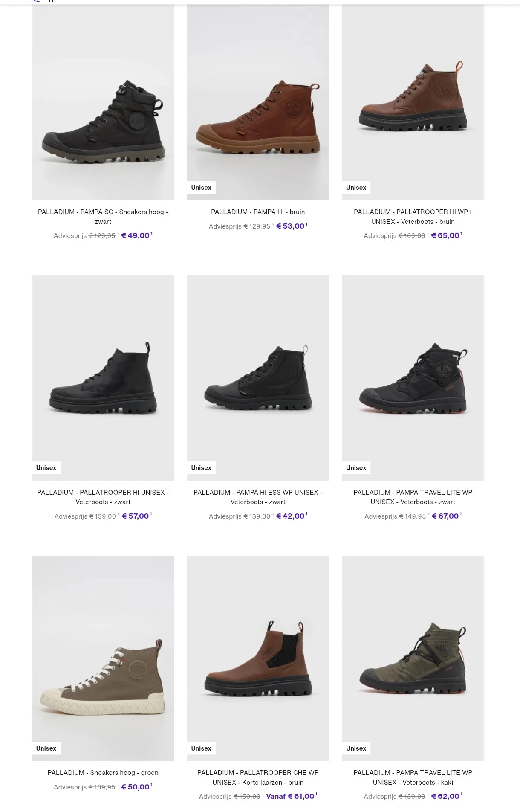
Task: Open PALLATROOPER CHE WP Korte laarzen bruin link
Action: point(258,777)
